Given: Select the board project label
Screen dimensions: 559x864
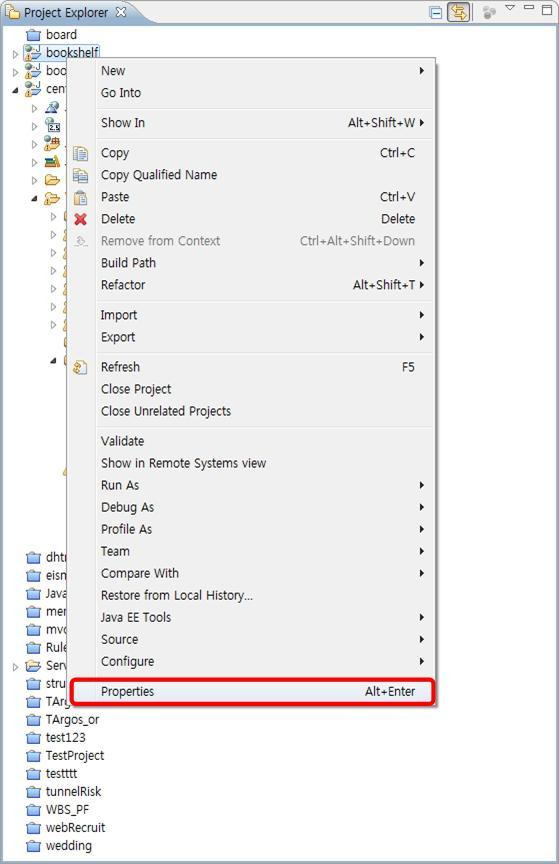Looking at the screenshot, I should click(61, 35).
